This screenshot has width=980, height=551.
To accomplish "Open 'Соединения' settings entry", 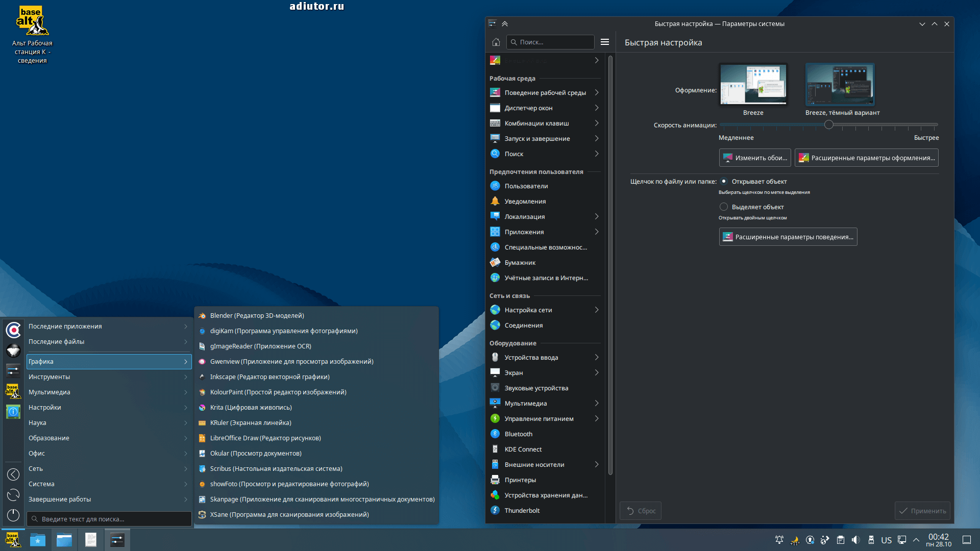I will [545, 325].
